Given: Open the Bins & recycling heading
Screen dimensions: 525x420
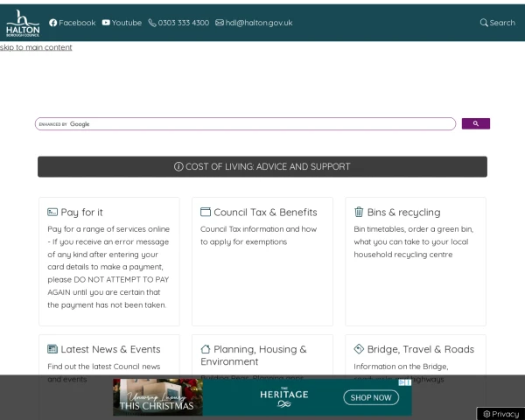Looking at the screenshot, I should pos(403,213).
